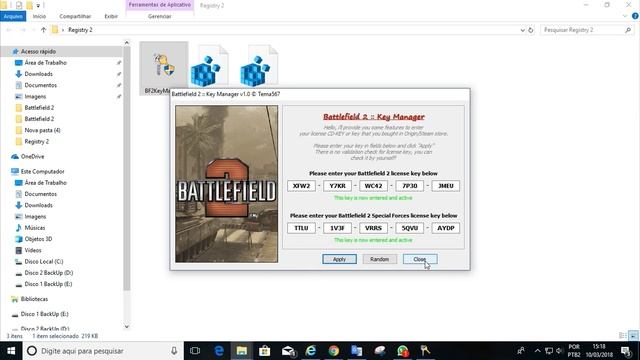Select the VRRS Special Forces key field

(x=373, y=228)
